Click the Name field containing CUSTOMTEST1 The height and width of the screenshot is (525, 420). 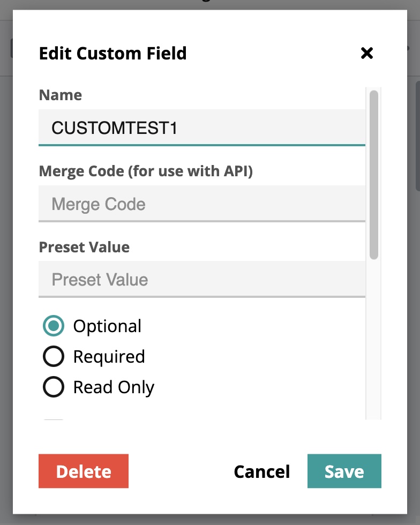point(201,127)
